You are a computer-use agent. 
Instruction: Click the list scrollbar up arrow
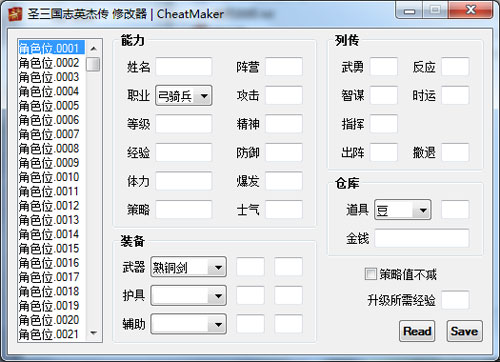point(94,49)
